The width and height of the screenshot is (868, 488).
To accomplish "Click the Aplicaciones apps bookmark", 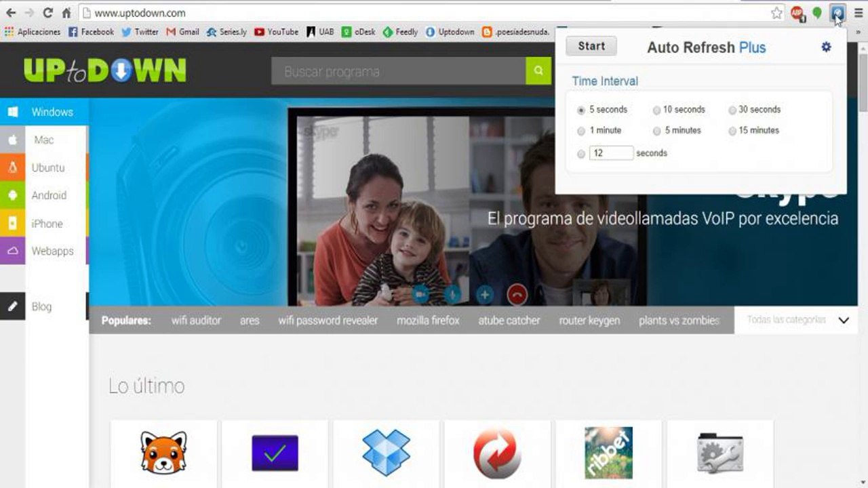I will [32, 32].
